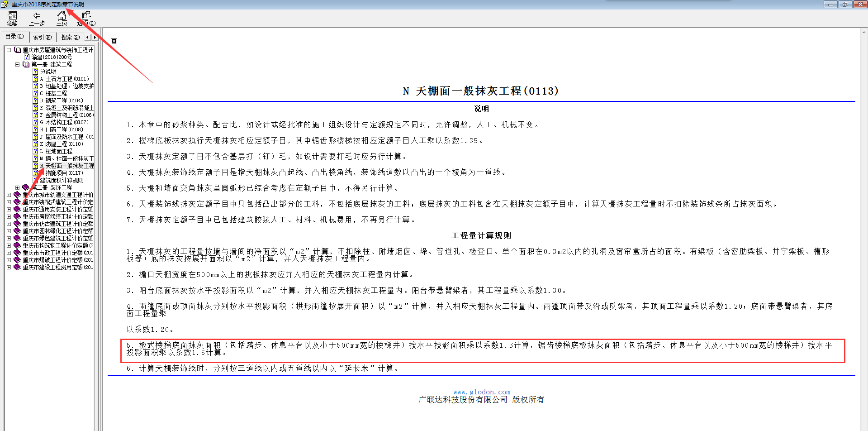Collapse the 重庆市房屋建筑与装饰工程计 root node
Screen dimensions: 868x431
pos(9,50)
